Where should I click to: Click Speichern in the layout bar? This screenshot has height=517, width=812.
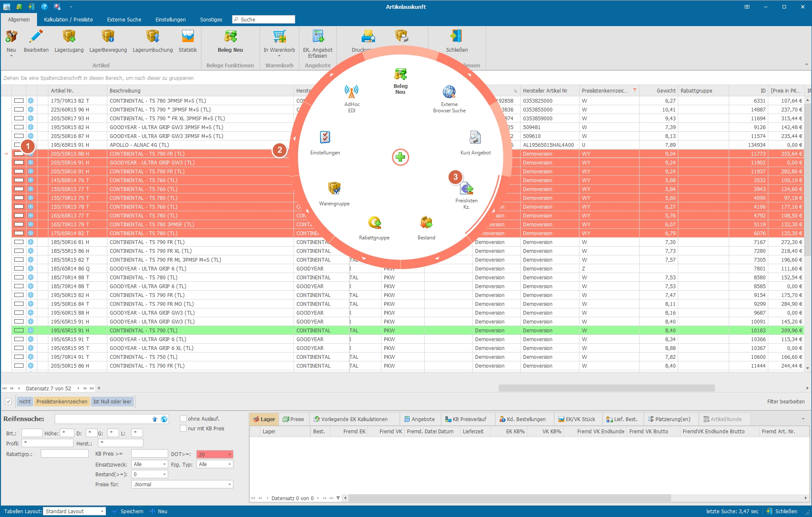[x=128, y=511]
